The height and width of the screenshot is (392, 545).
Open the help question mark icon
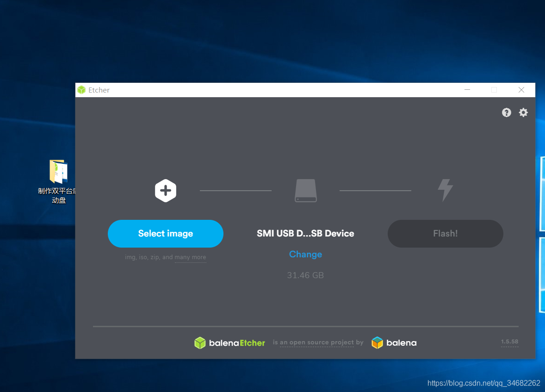click(x=507, y=112)
